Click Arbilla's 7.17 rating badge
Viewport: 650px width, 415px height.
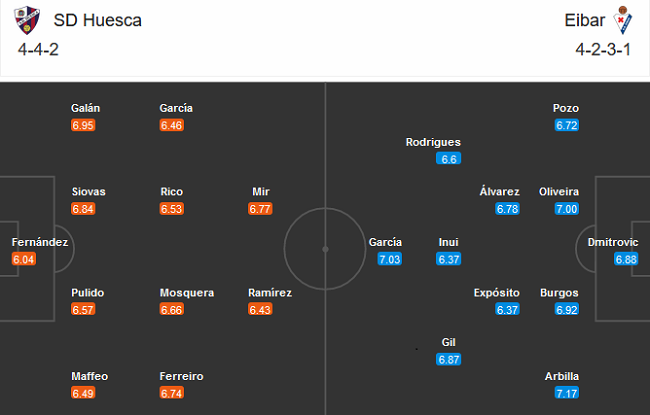(x=567, y=393)
